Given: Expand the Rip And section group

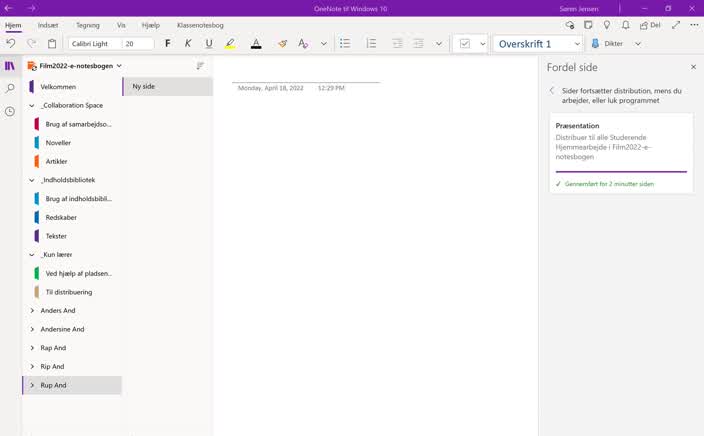Looking at the screenshot, I should coord(32,366).
